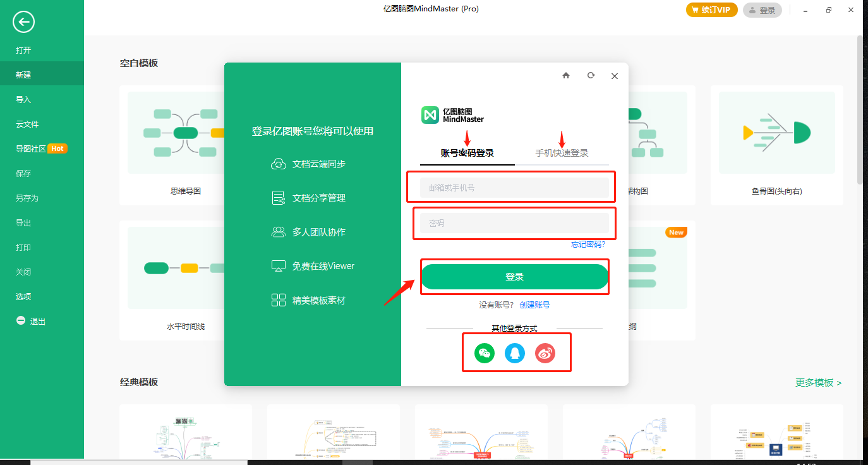Open the first classic template thumbnail
The height and width of the screenshot is (465, 868).
coord(186,432)
